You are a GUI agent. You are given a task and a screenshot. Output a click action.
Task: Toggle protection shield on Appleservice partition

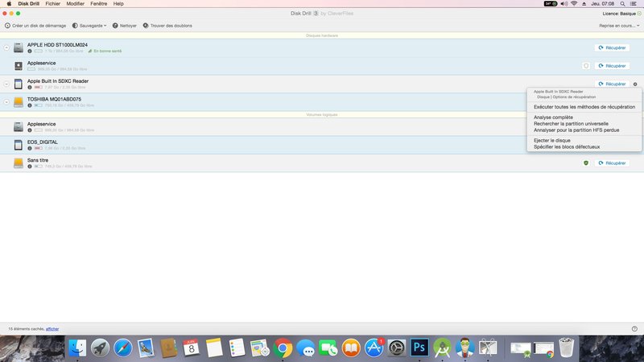pyautogui.click(x=585, y=66)
